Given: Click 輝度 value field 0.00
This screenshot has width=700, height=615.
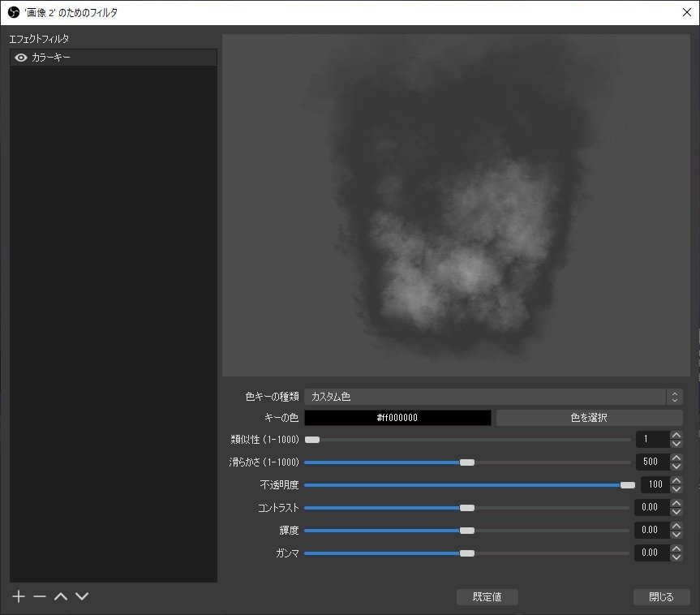Looking at the screenshot, I should (652, 530).
